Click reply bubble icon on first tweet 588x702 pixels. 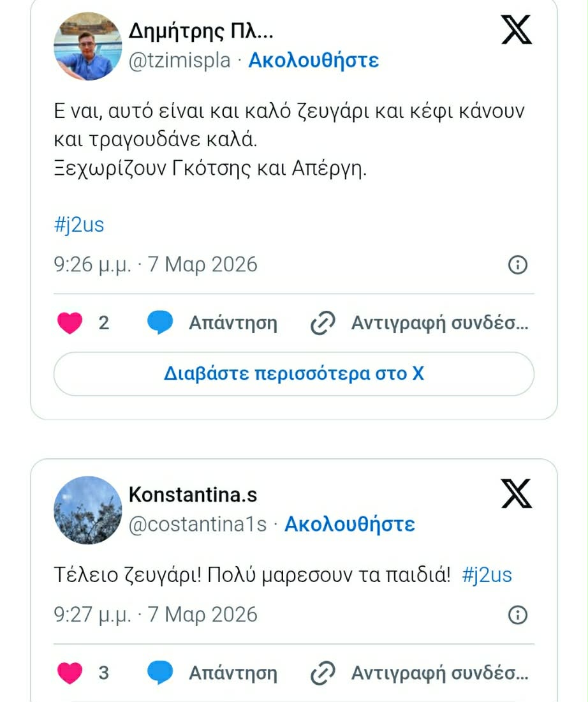(160, 323)
